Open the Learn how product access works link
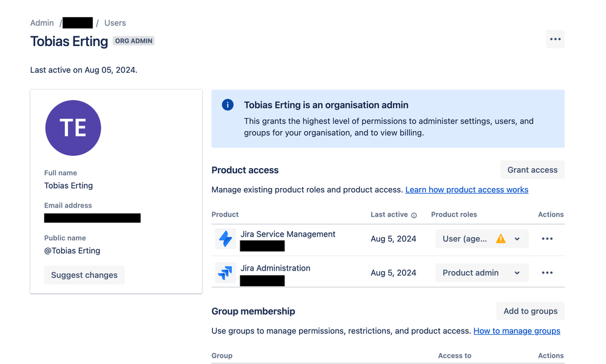The width and height of the screenshot is (606, 364). (x=466, y=190)
